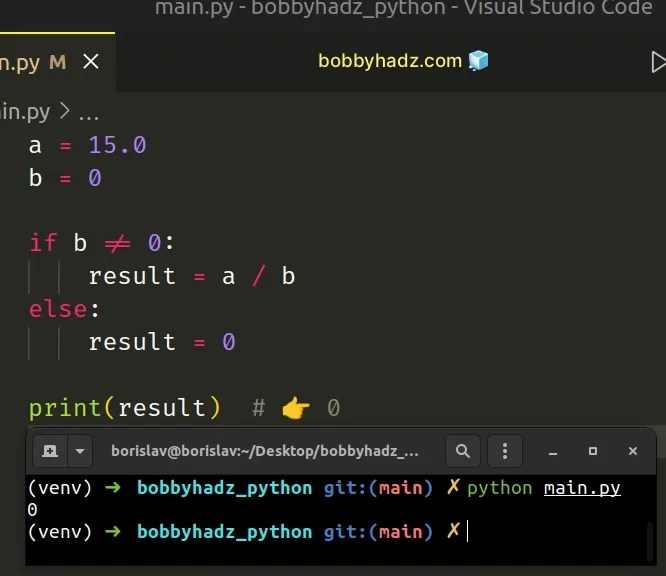The height and width of the screenshot is (576, 666).
Task: Place cursor on line 'b = 0'
Action: coord(65,178)
